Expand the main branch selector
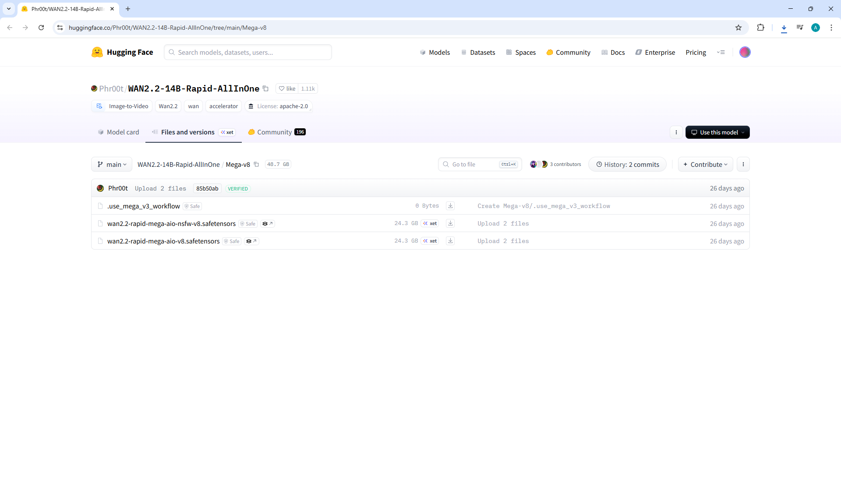 (x=112, y=164)
